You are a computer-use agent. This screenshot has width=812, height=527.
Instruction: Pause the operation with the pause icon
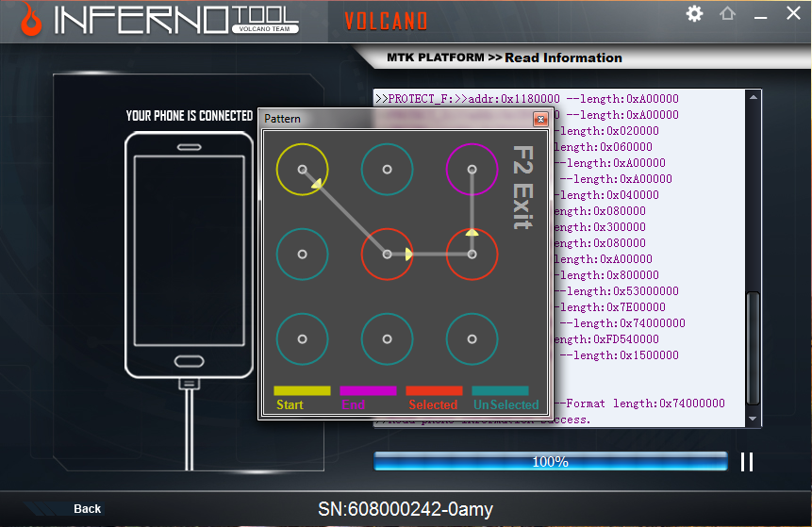coord(747,462)
